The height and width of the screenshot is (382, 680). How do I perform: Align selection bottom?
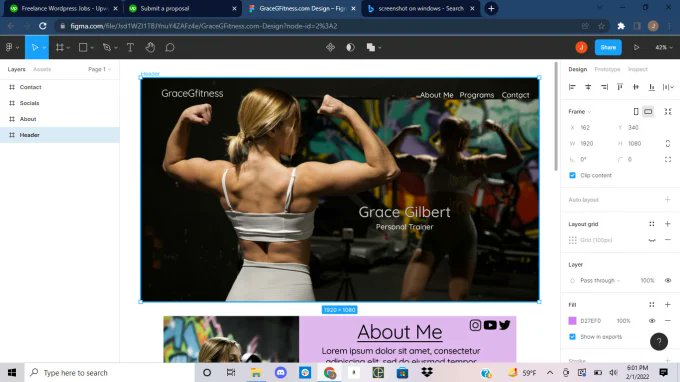[x=652, y=87]
